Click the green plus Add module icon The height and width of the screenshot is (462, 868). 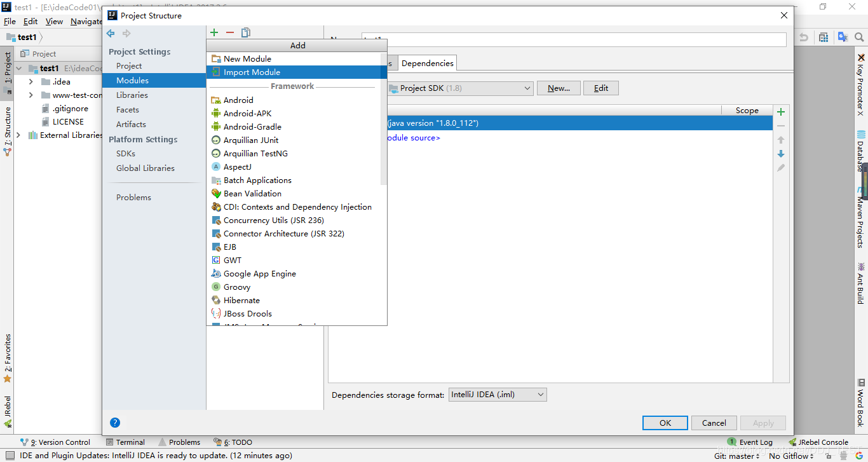(x=214, y=32)
